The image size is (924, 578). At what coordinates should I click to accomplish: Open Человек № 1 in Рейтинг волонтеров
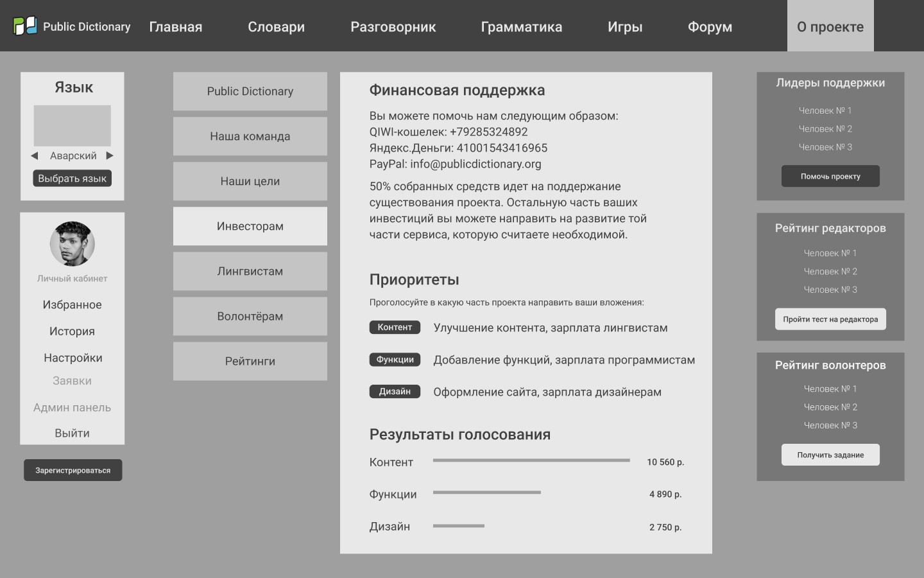coord(830,389)
